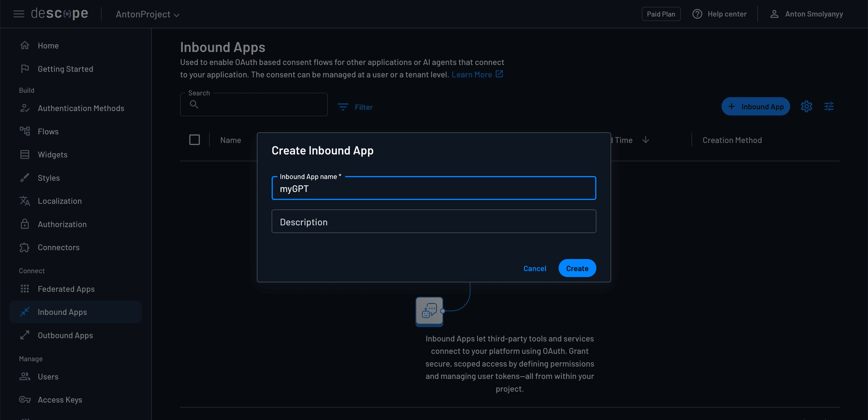Select the Connectors puzzle icon

25,247
